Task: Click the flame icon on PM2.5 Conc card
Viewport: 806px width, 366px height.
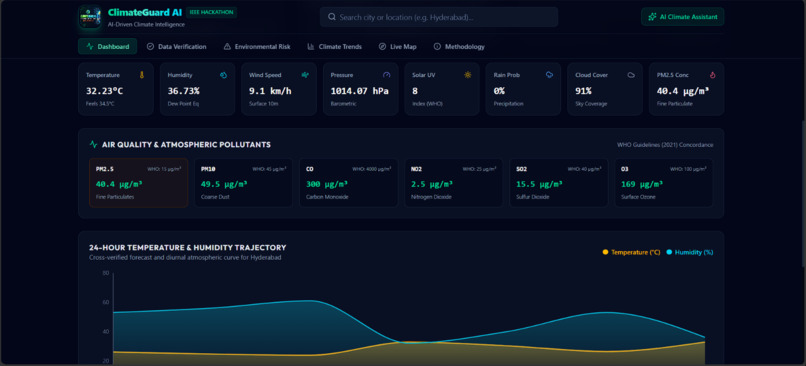Action: pyautogui.click(x=712, y=75)
